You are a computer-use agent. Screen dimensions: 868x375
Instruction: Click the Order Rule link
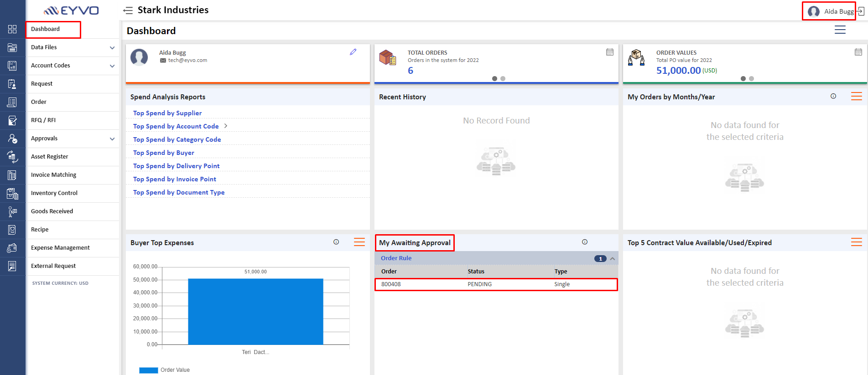tap(396, 258)
